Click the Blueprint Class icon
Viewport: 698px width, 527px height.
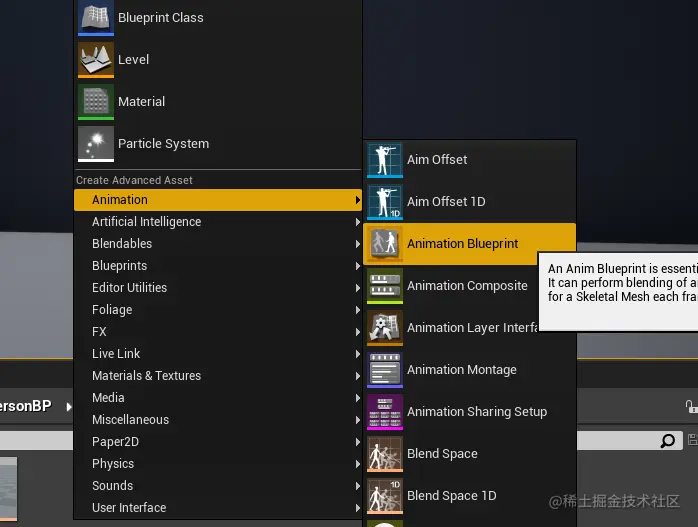click(96, 18)
